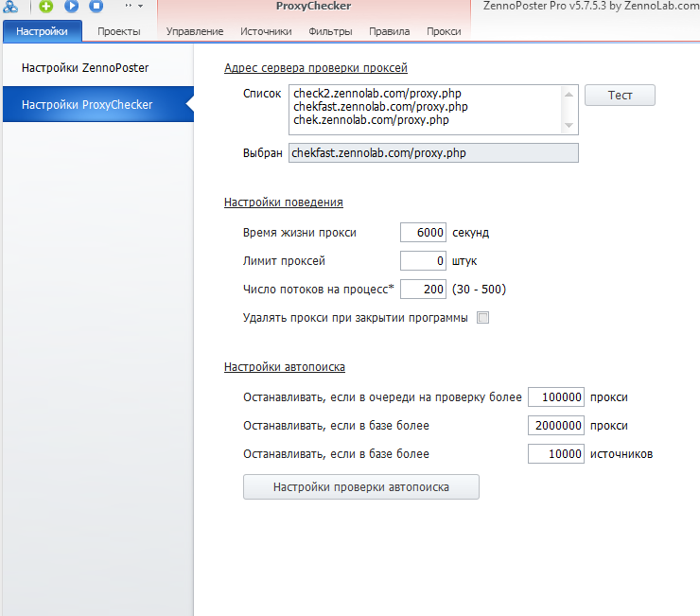Click the blue stop icon
700x616 pixels.
96,6
